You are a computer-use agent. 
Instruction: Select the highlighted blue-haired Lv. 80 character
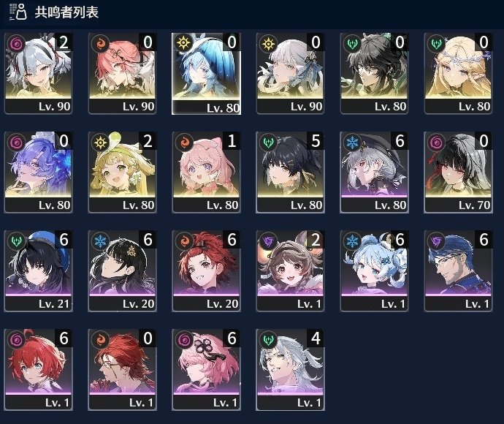[207, 74]
